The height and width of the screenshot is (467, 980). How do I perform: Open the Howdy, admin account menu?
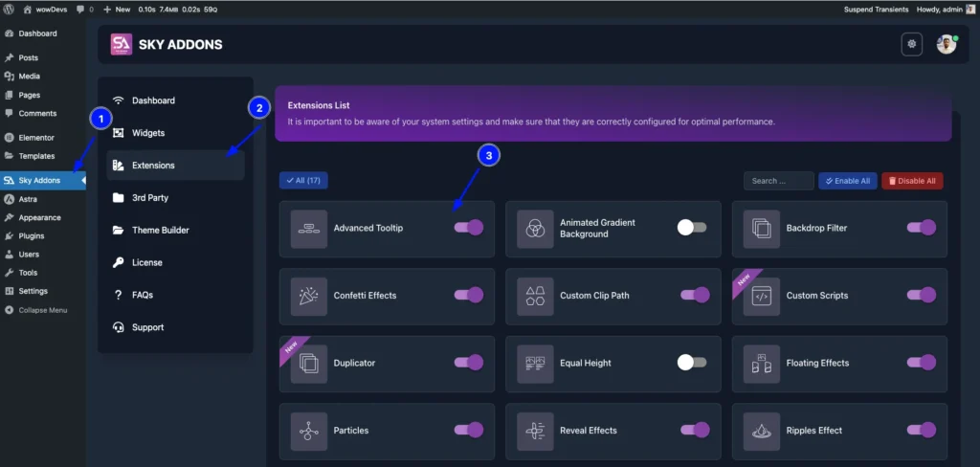click(x=945, y=10)
